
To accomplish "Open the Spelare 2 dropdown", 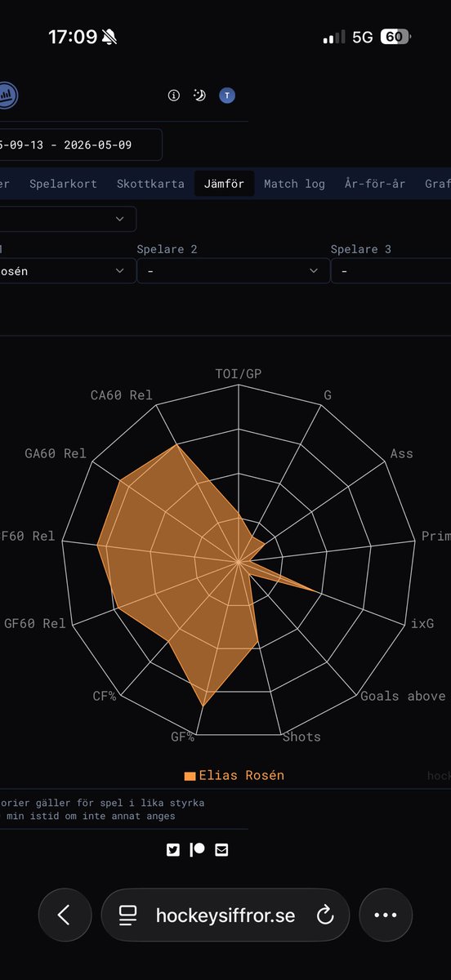I will pos(233,270).
